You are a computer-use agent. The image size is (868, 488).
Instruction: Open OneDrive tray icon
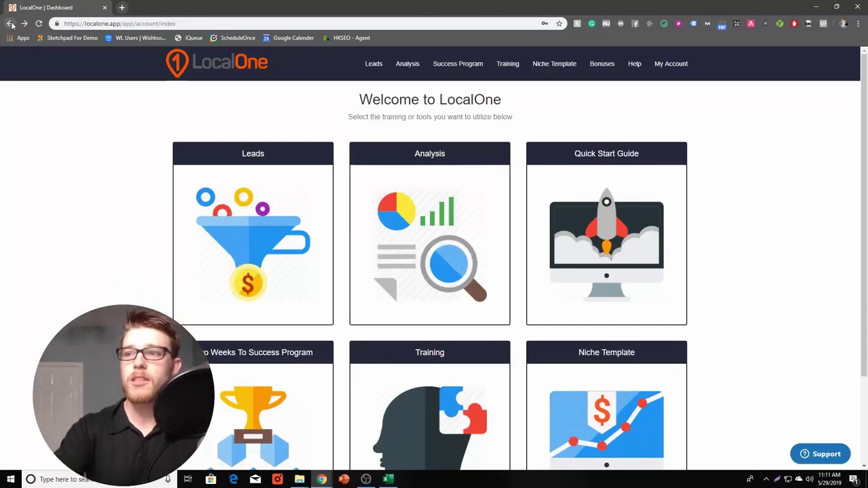[x=798, y=479]
